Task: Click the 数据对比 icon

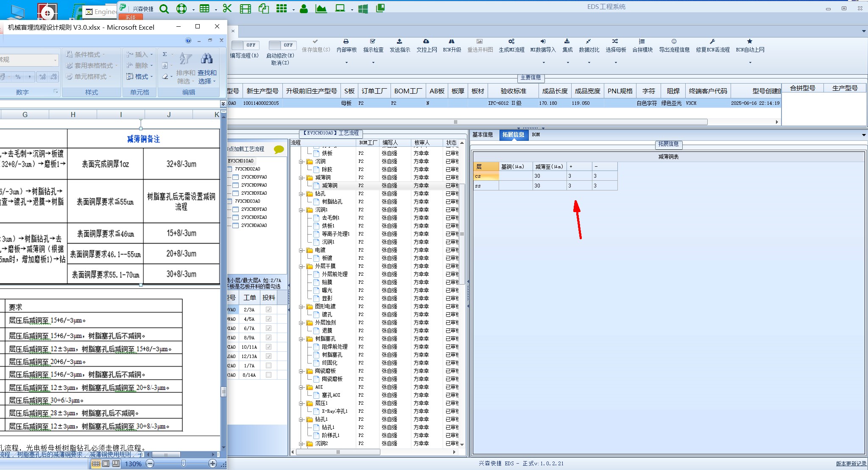Action: [589, 42]
